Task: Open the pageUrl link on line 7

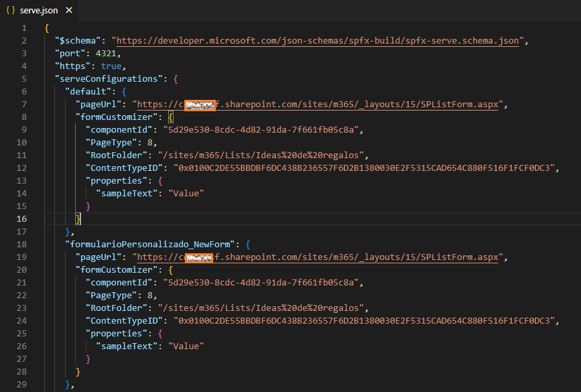Action: (318, 105)
